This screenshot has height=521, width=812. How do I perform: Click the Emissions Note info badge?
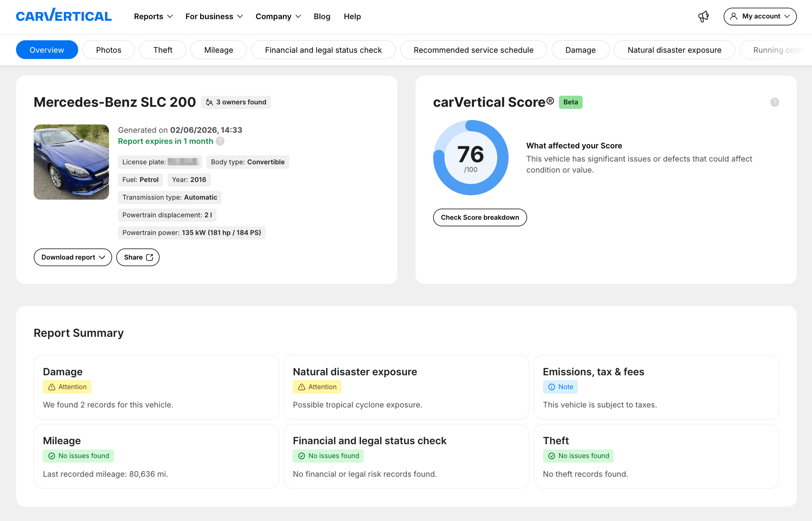pyautogui.click(x=560, y=387)
